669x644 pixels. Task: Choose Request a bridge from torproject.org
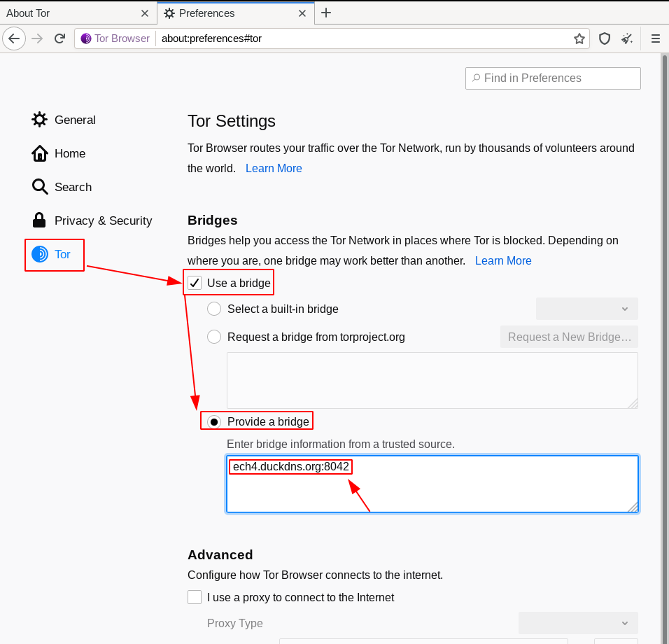point(214,337)
